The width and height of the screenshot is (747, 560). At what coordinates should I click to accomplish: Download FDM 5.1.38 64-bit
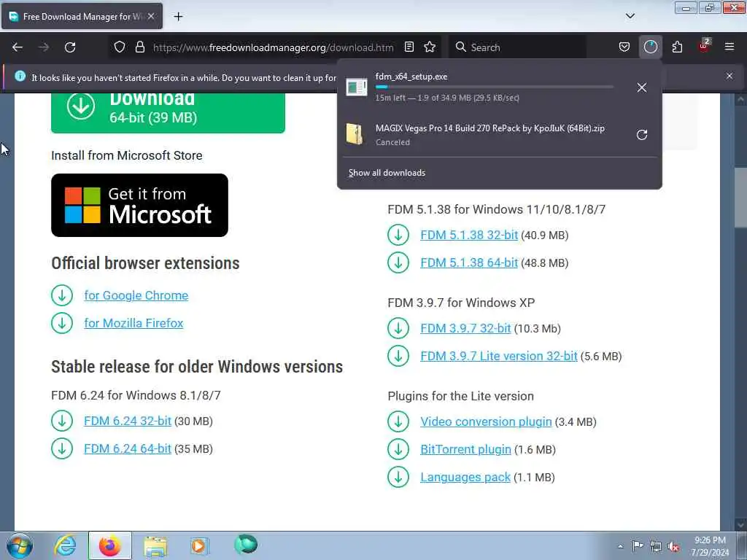tap(469, 262)
